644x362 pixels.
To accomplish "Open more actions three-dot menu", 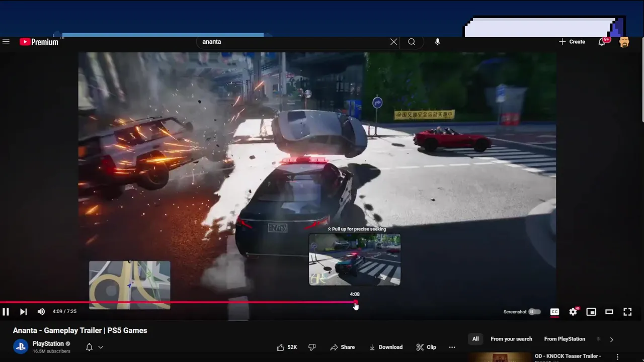I will (x=452, y=347).
